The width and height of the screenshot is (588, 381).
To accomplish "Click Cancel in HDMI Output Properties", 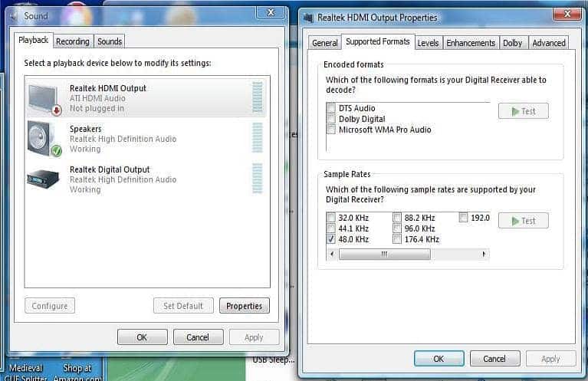I will pyautogui.click(x=494, y=359).
